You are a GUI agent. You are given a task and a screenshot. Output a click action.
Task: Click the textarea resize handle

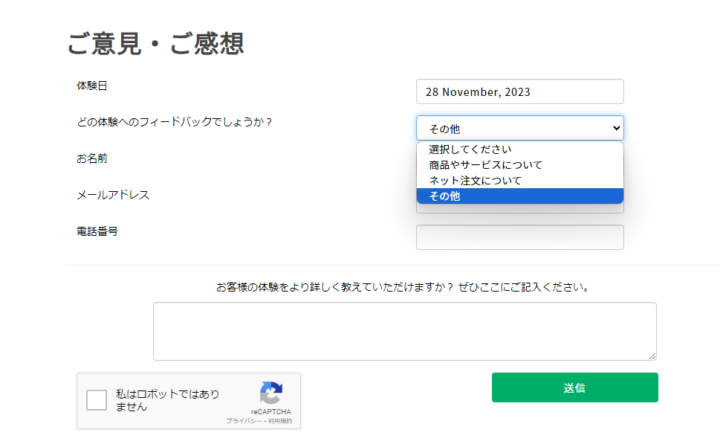652,355
